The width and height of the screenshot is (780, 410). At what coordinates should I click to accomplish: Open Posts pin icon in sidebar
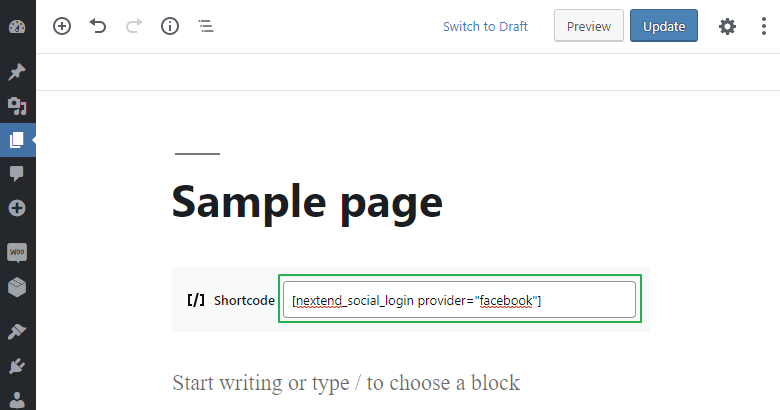point(17,72)
